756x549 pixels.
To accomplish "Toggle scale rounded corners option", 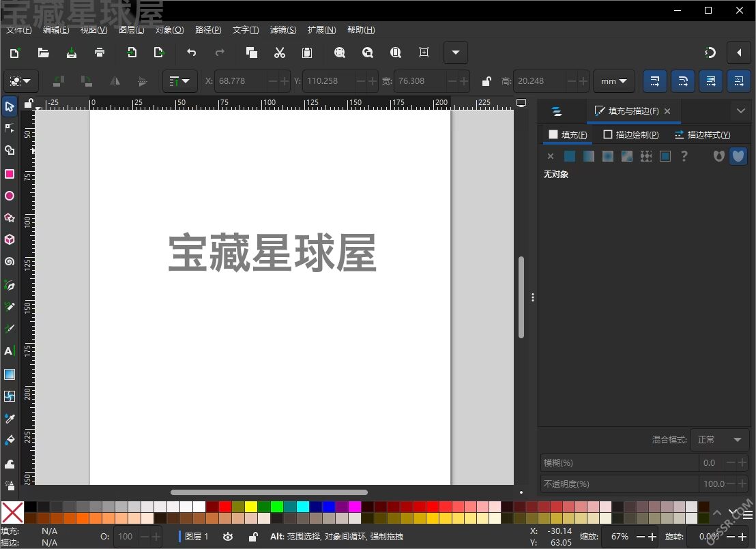I will click(683, 81).
